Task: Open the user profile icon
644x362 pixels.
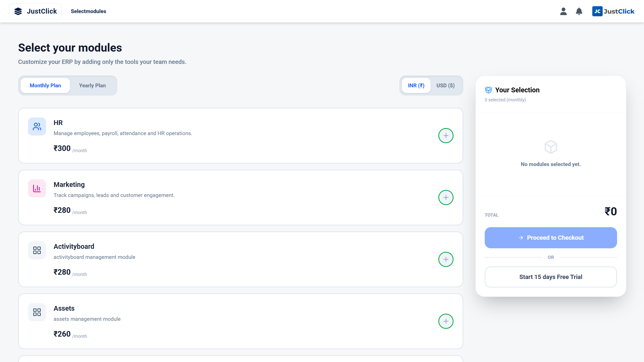Action: pos(563,11)
